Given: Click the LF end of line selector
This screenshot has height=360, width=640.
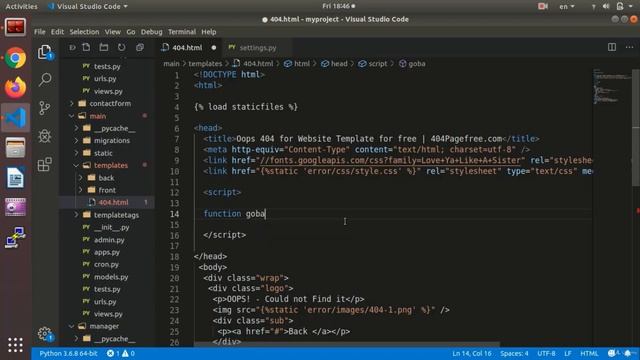Looking at the screenshot, I should (x=568, y=353).
